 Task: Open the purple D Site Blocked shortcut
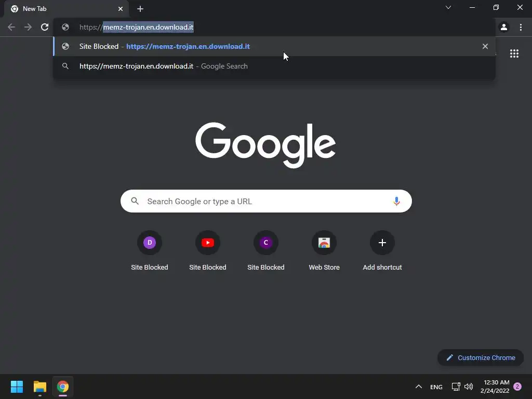tap(150, 251)
